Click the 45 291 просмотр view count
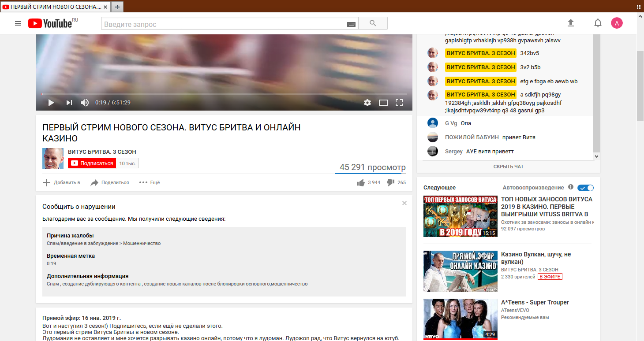644x341 pixels. pyautogui.click(x=372, y=167)
